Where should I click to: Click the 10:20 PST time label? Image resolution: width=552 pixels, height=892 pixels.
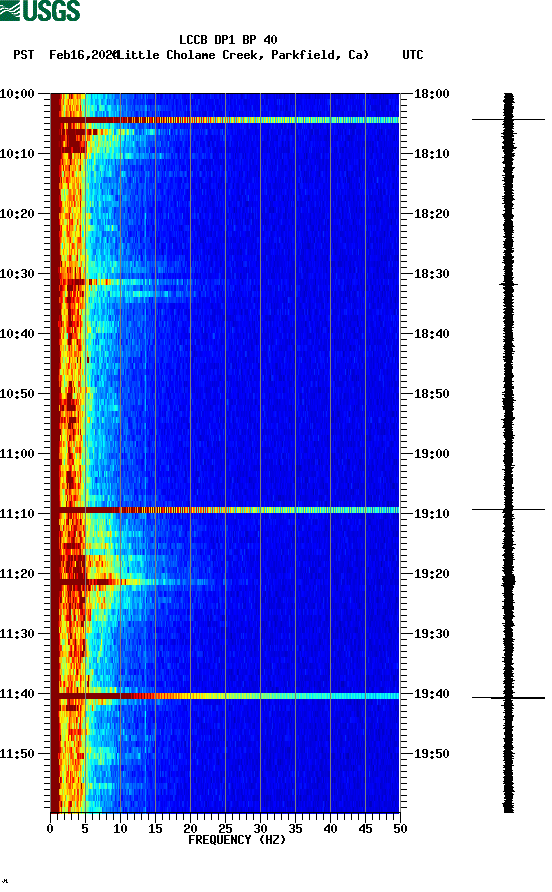pyautogui.click(x=17, y=214)
